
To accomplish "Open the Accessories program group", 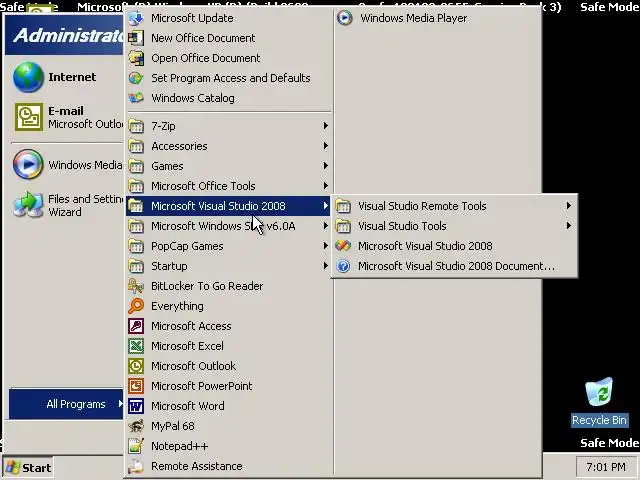I will (228, 146).
